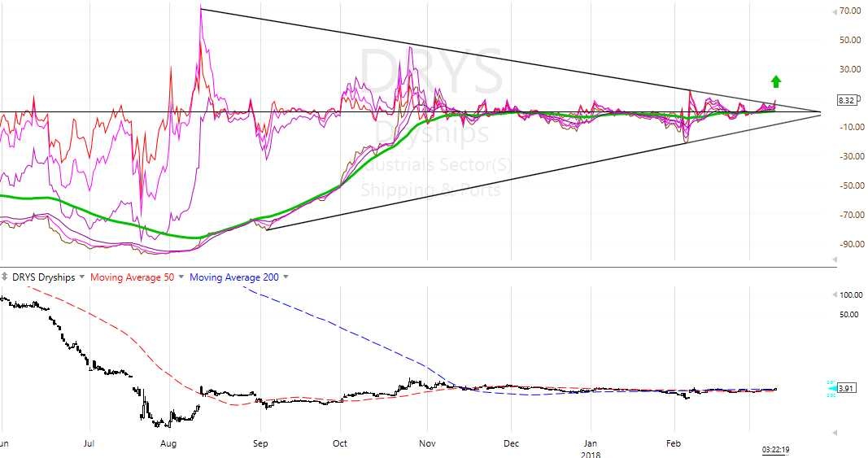The height and width of the screenshot is (458, 868).
Task: Select the blue Moving Average 200 label
Action: point(234,277)
